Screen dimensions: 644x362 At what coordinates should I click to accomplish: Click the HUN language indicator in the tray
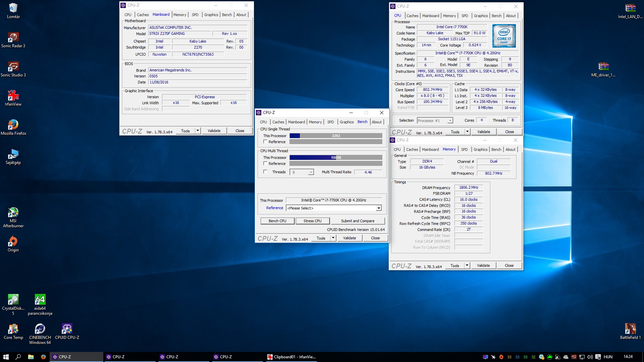608,357
